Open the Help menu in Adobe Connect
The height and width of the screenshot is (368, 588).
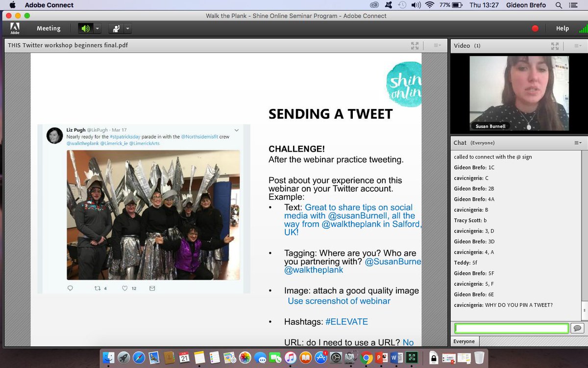pyautogui.click(x=562, y=28)
